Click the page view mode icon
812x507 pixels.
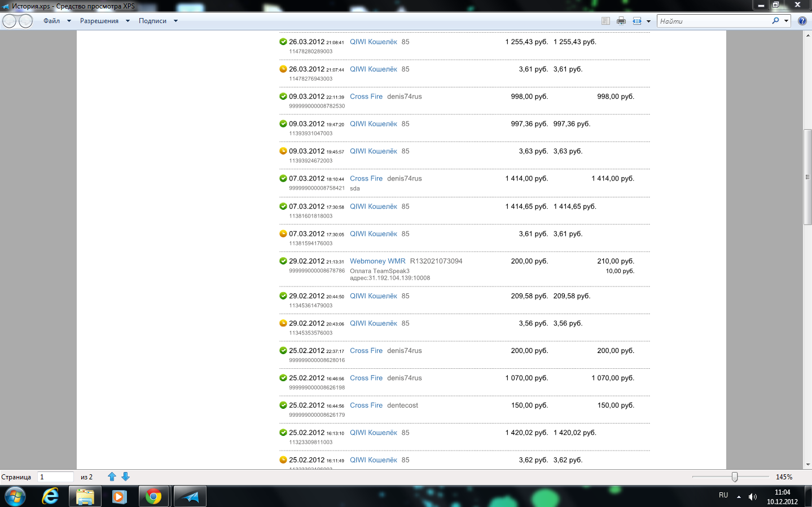click(637, 21)
